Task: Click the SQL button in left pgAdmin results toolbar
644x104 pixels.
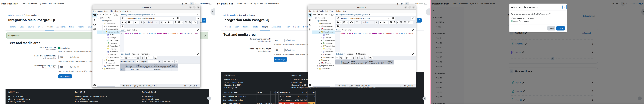Action: coord(155,58)
